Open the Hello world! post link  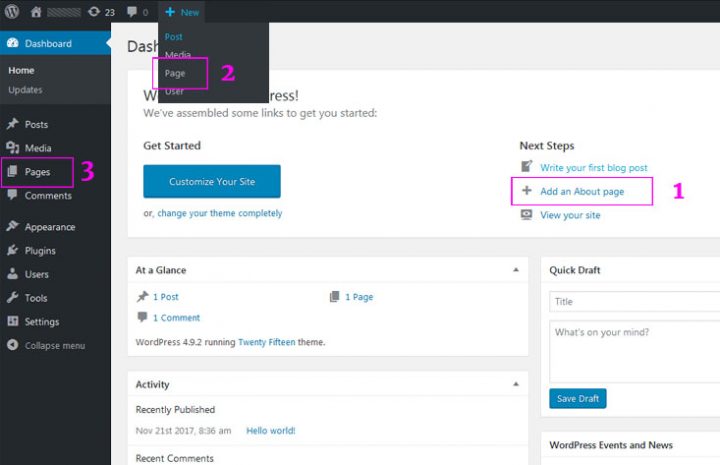[x=270, y=431]
